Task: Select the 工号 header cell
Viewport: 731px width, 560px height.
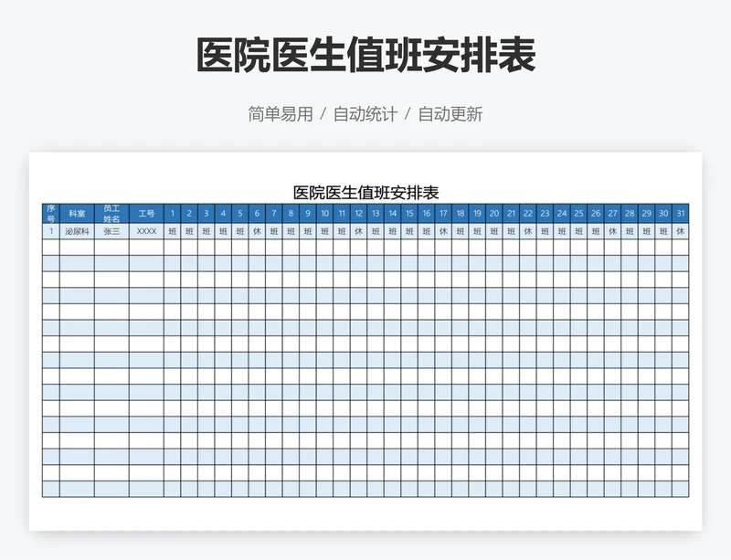Action: 146,214
